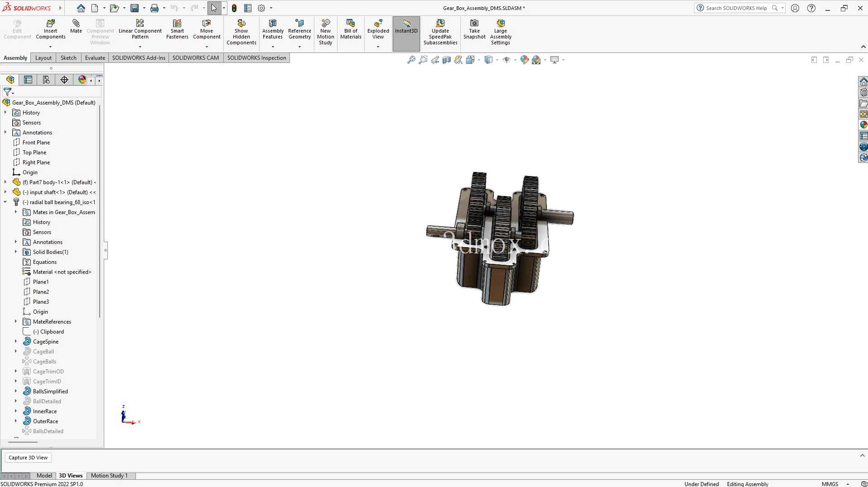
Task: Click Insert Components tool
Action: pyautogui.click(x=51, y=29)
